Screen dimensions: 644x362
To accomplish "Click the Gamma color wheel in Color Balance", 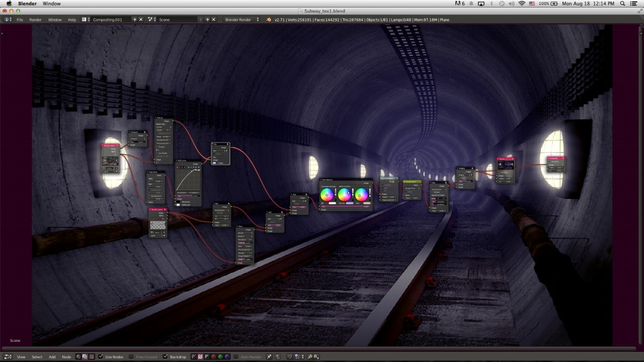I will pyautogui.click(x=344, y=194).
